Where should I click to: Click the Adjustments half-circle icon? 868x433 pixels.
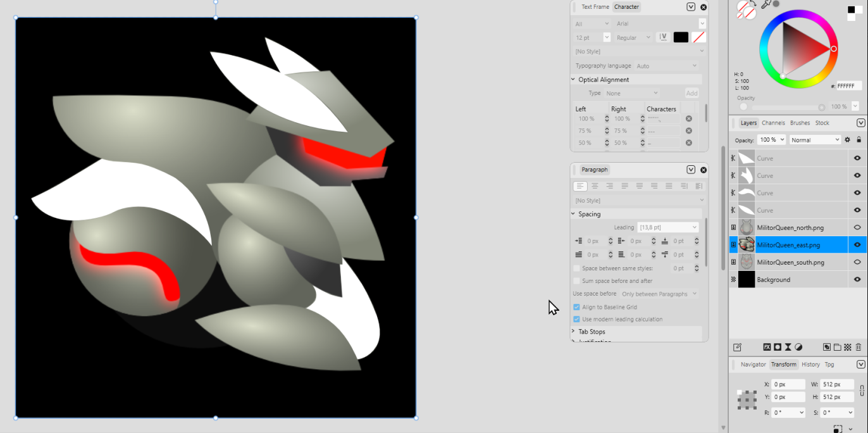point(798,347)
